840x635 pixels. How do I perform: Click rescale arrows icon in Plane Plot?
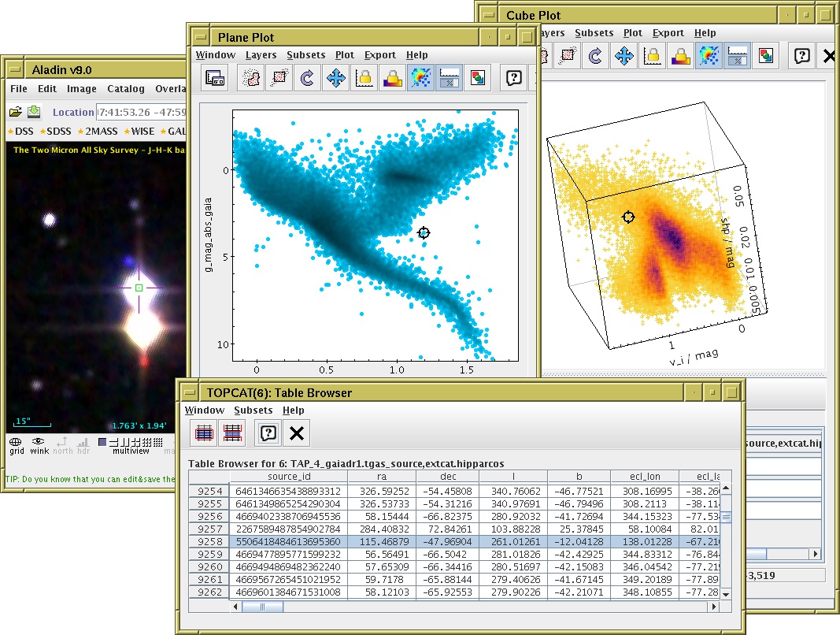(336, 78)
